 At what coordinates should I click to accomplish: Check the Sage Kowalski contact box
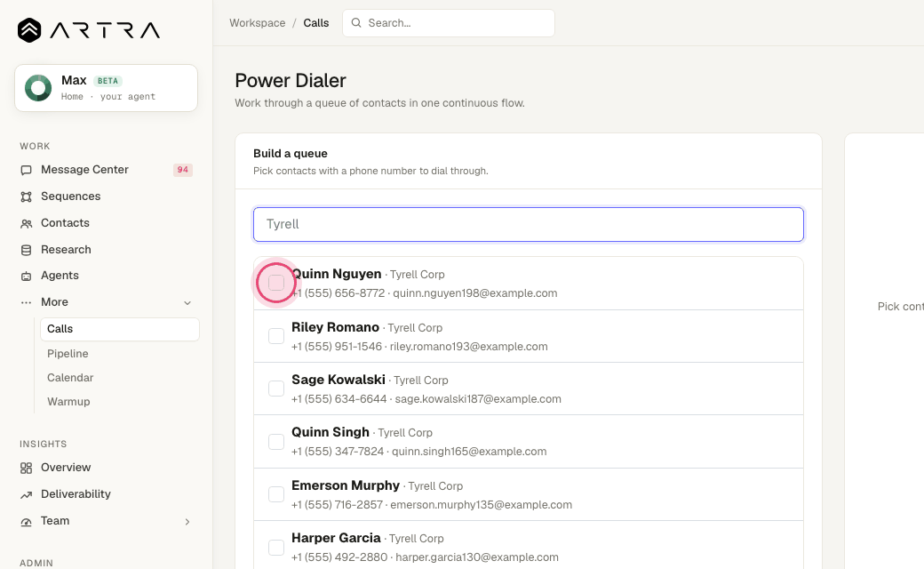275,389
